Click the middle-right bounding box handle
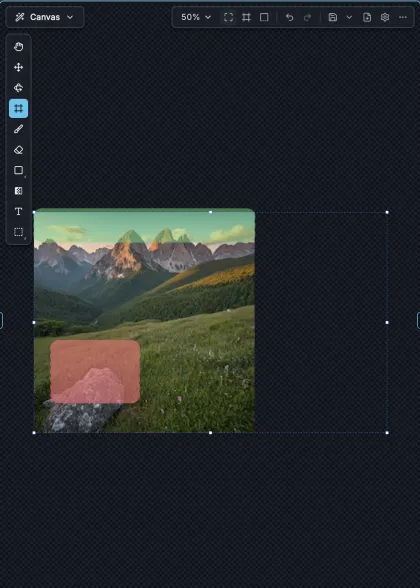 (x=387, y=322)
